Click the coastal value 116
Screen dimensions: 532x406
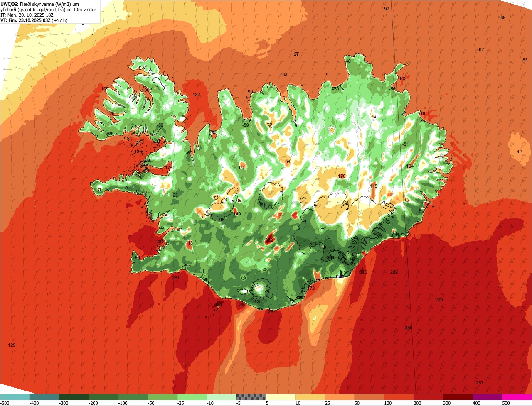tap(422, 113)
